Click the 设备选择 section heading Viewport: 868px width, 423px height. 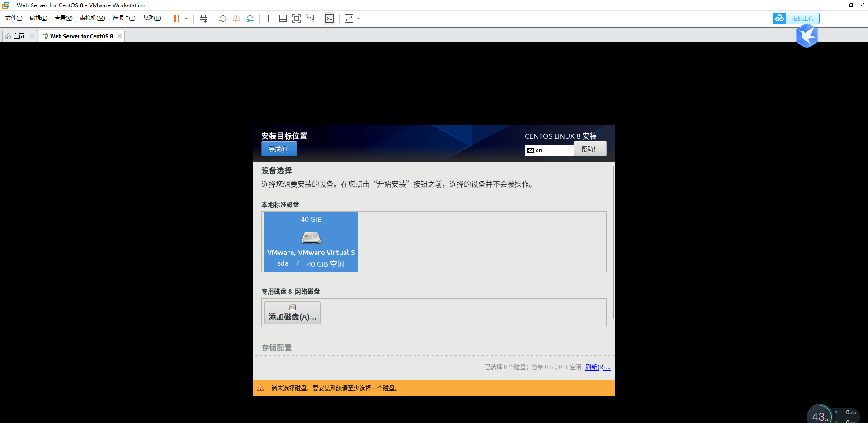point(277,170)
